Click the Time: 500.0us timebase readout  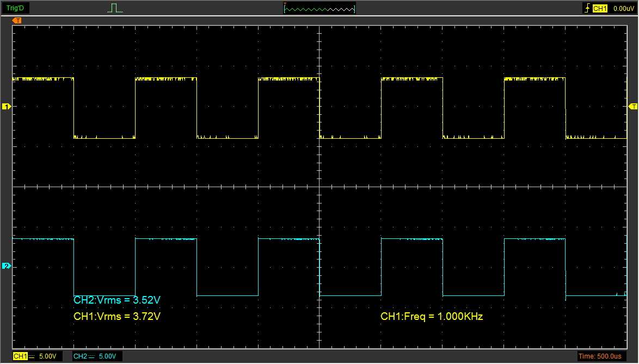click(x=600, y=357)
